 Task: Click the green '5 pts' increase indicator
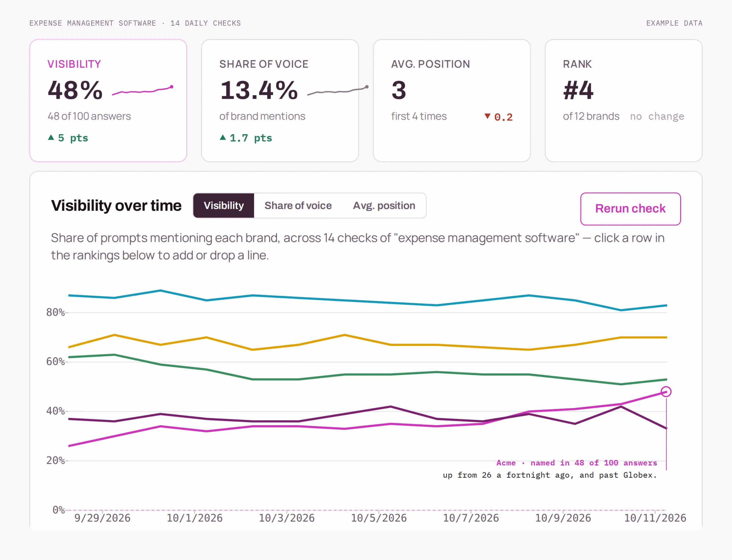tap(68, 138)
